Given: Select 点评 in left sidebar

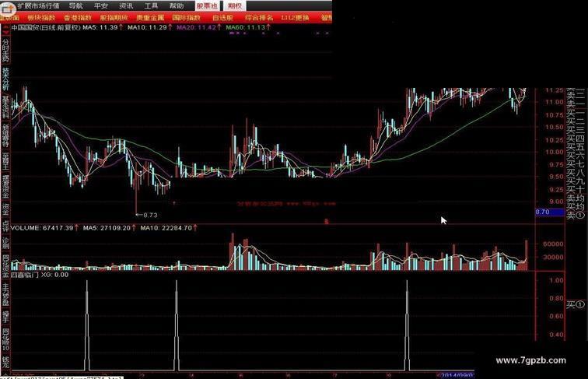Looking at the screenshot, I should 5,226.
